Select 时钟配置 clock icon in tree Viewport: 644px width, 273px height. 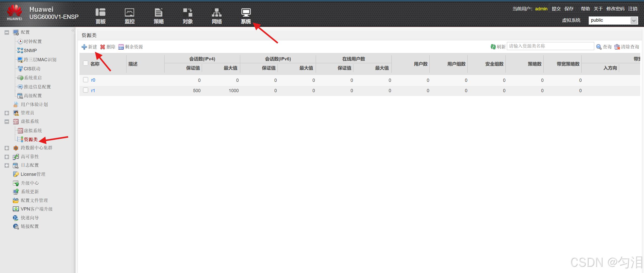[20, 42]
